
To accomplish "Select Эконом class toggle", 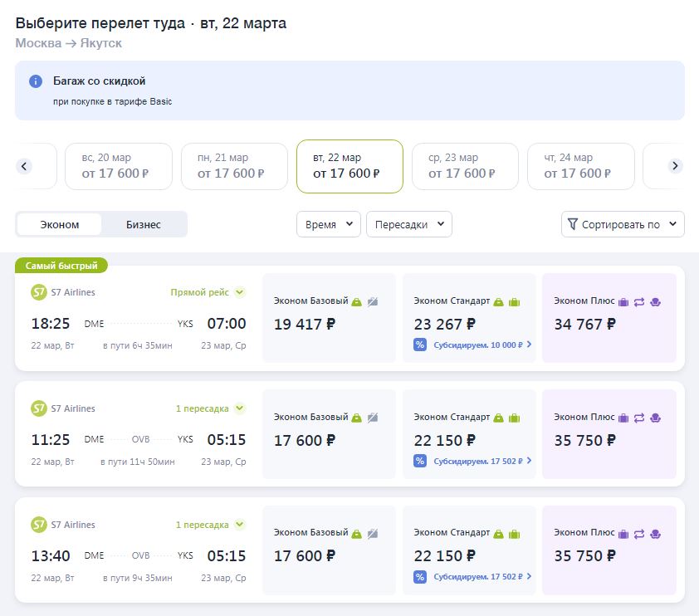I will tap(60, 224).
